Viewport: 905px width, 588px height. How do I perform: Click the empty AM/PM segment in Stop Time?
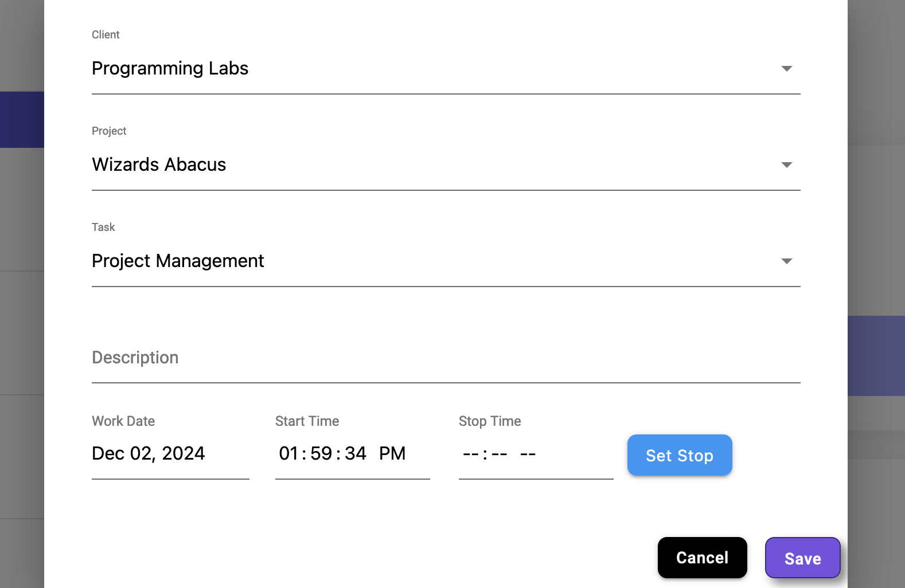click(x=528, y=454)
